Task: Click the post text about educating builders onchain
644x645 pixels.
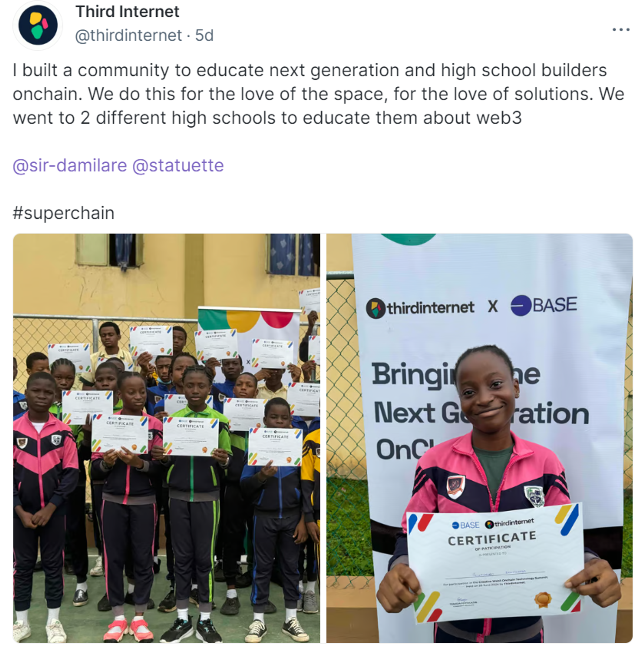Action: [318, 94]
